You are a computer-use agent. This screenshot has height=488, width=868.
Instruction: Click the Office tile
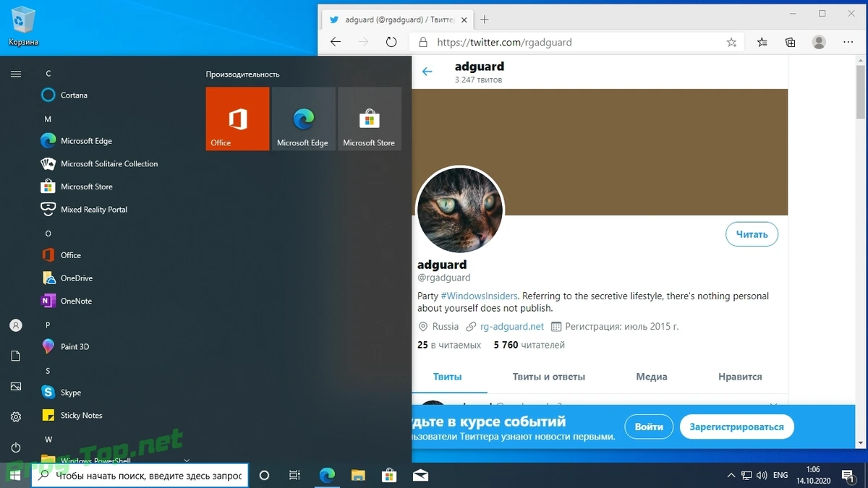click(237, 119)
